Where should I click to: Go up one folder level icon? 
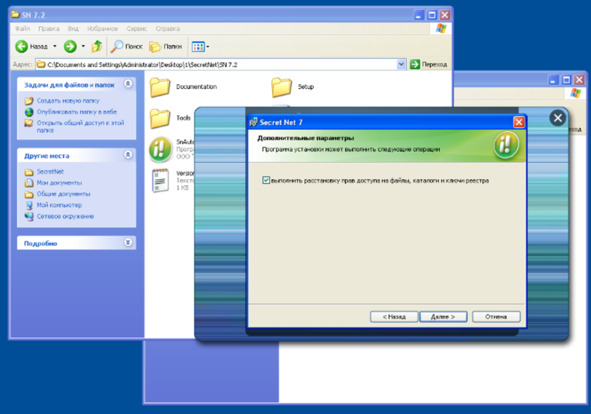[97, 46]
